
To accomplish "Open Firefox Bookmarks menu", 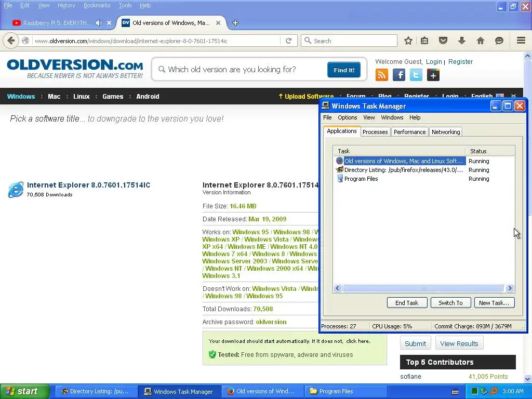I will click(97, 5).
